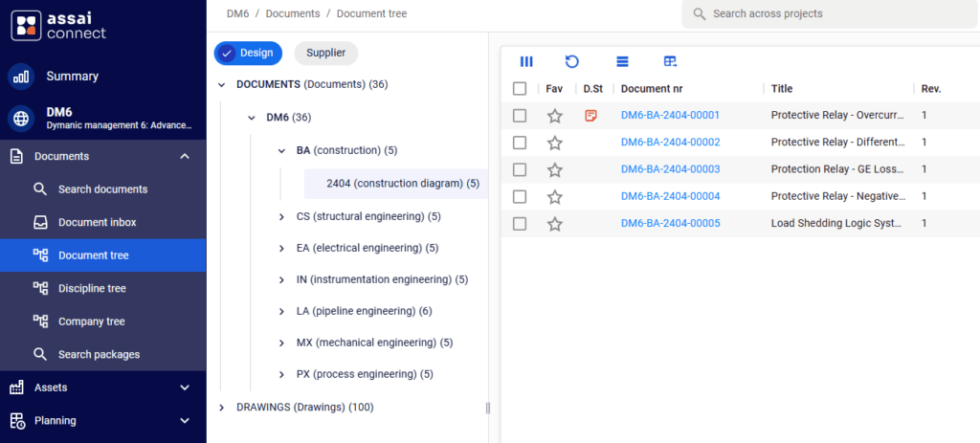980x443 pixels.
Task: Collapse the BA (construction) node
Action: point(281,150)
